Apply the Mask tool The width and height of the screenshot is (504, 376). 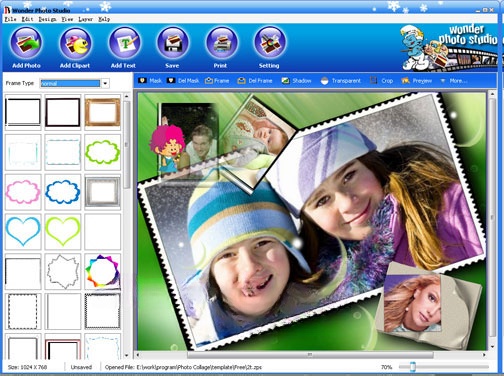150,81
